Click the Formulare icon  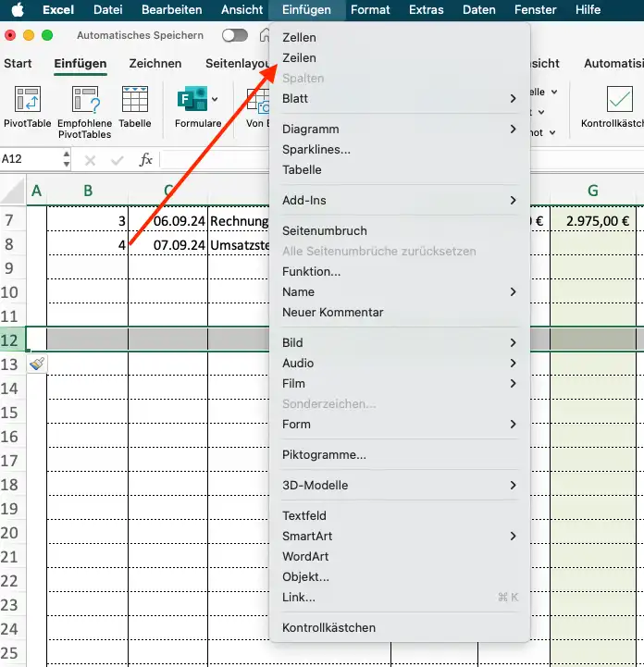(x=192, y=98)
